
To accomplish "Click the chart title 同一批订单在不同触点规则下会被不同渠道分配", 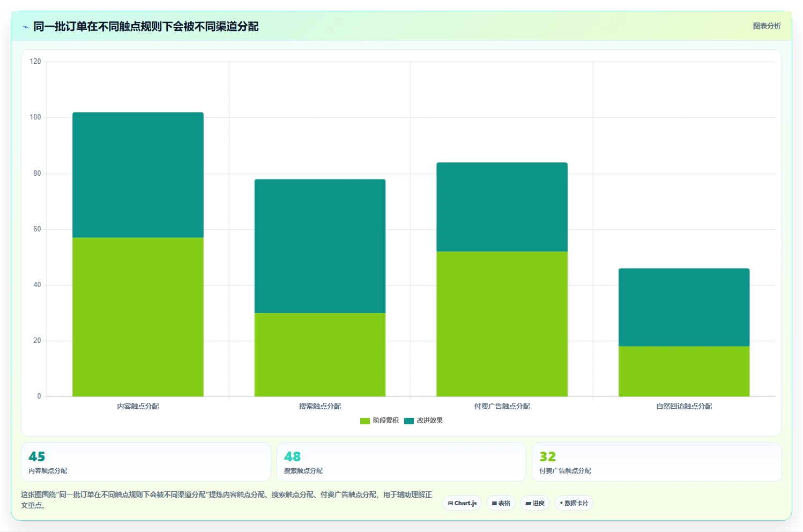I will click(146, 26).
